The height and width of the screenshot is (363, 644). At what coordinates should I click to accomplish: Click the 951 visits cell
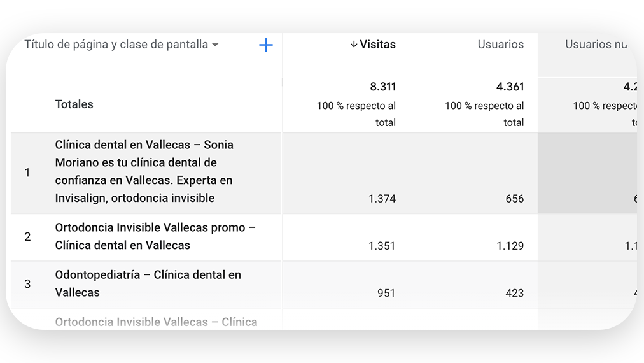point(386,293)
